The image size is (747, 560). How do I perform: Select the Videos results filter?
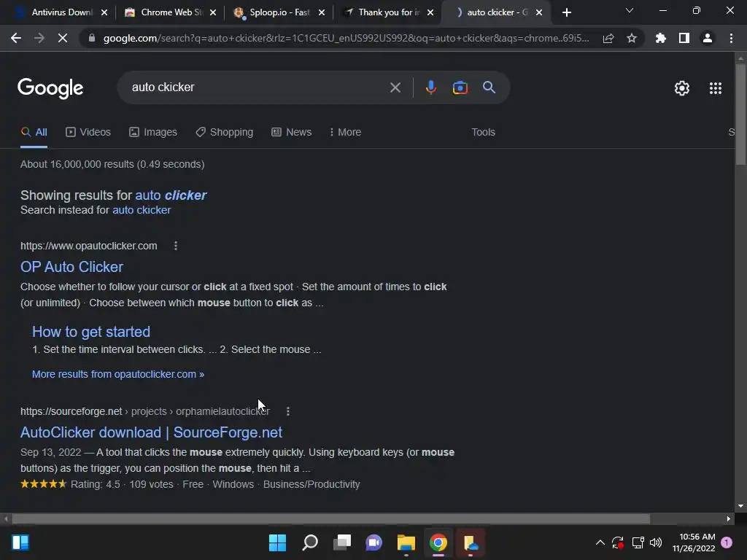pos(88,133)
